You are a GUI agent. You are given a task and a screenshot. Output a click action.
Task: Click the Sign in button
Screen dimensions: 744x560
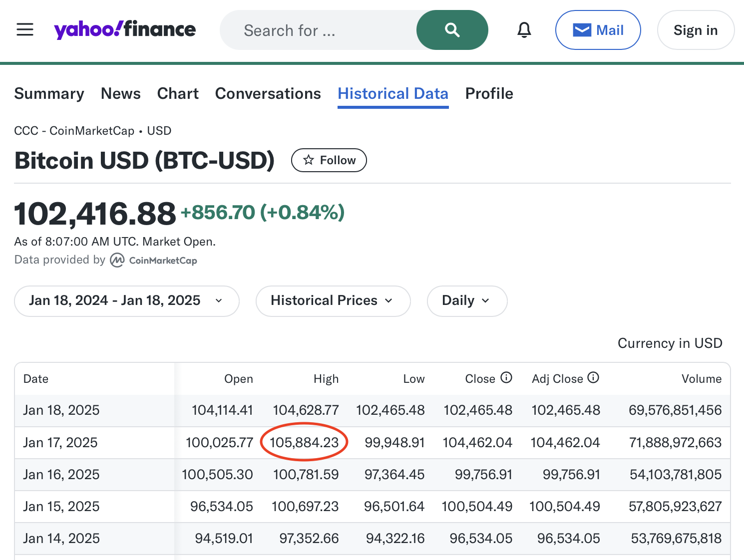tap(696, 30)
